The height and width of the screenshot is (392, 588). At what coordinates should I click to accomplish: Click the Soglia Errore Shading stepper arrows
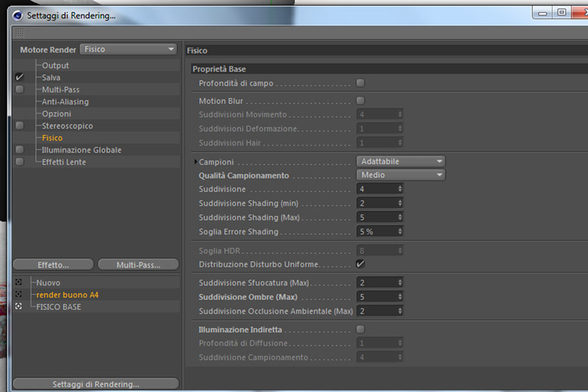[400, 232]
